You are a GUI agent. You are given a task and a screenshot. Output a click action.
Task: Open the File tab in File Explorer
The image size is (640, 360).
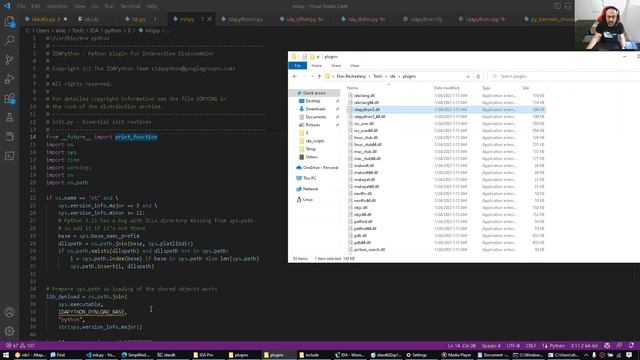click(x=298, y=66)
